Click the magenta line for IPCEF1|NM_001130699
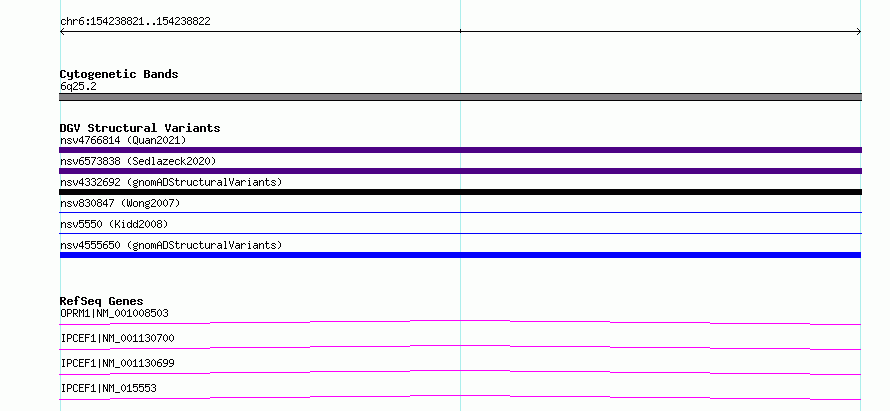 click(460, 372)
